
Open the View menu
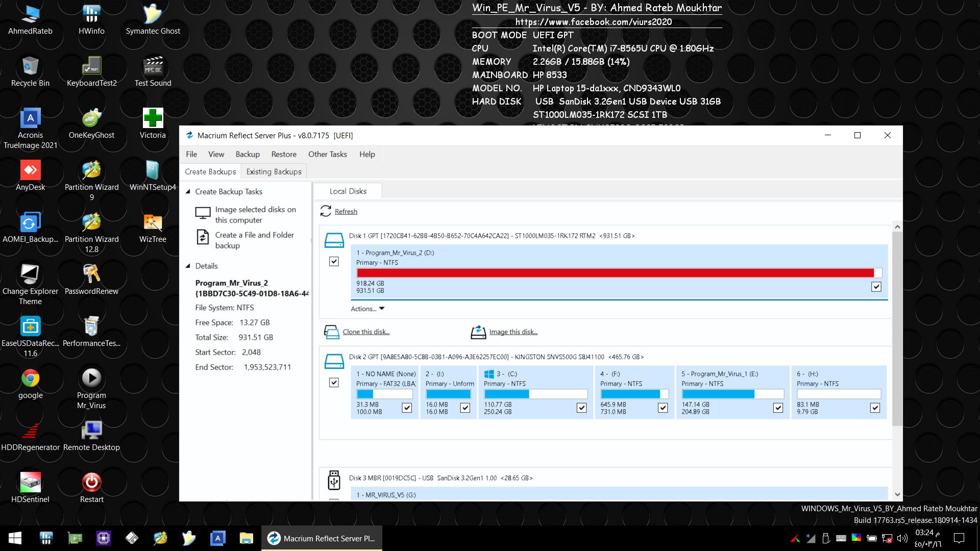(x=216, y=154)
